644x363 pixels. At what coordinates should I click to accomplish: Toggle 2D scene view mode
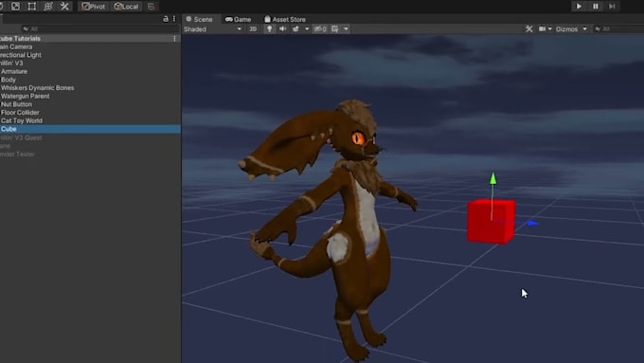coord(253,28)
